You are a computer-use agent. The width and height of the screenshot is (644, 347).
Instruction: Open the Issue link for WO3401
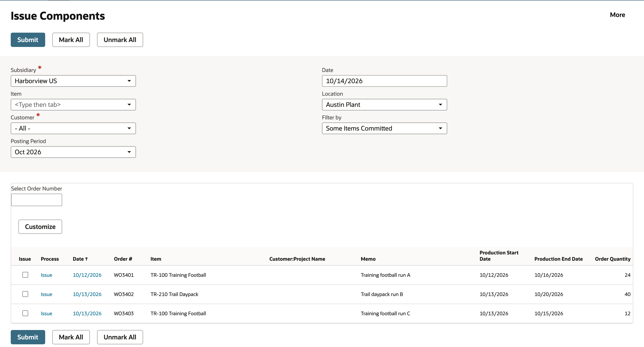point(47,275)
